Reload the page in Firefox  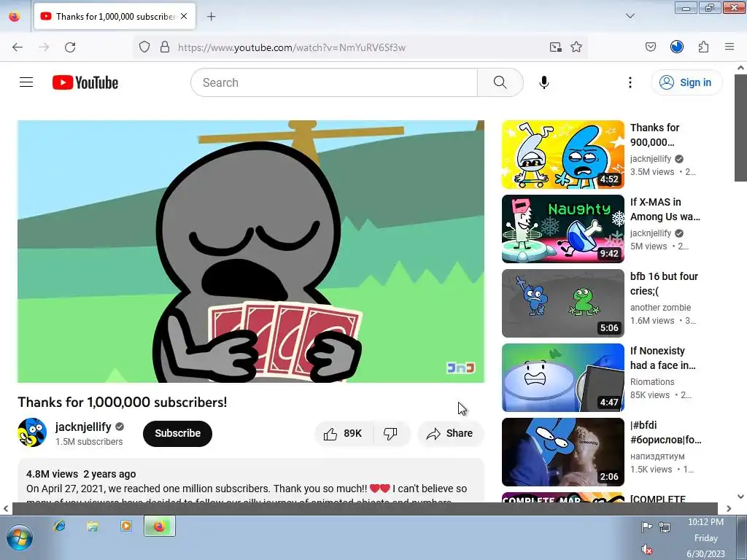click(x=70, y=47)
